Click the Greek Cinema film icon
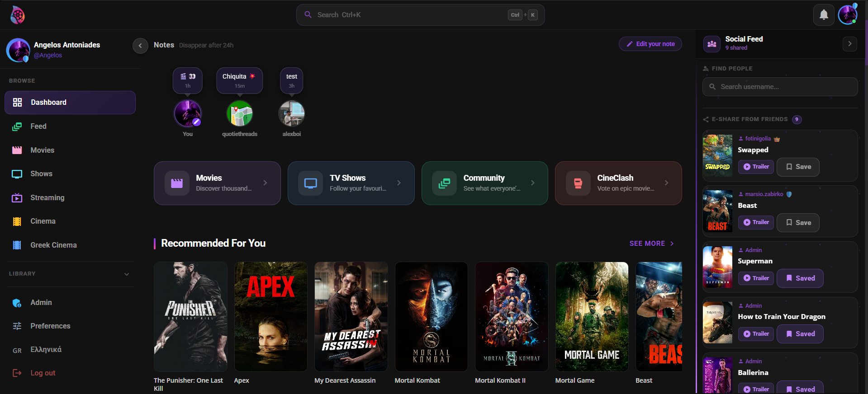 pos(17,245)
